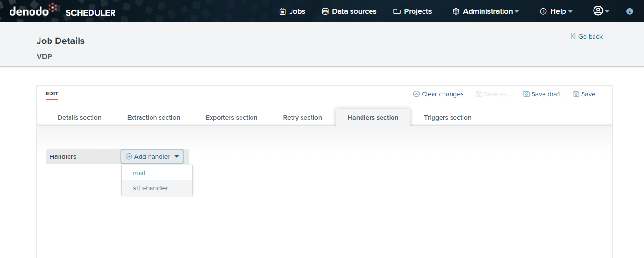Click the EDIT label
644x258 pixels.
pyautogui.click(x=52, y=93)
